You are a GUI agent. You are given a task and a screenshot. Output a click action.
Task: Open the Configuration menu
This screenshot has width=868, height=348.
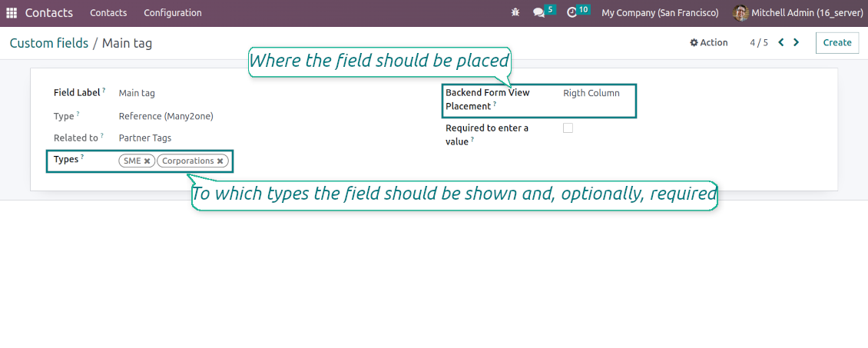pyautogui.click(x=173, y=13)
